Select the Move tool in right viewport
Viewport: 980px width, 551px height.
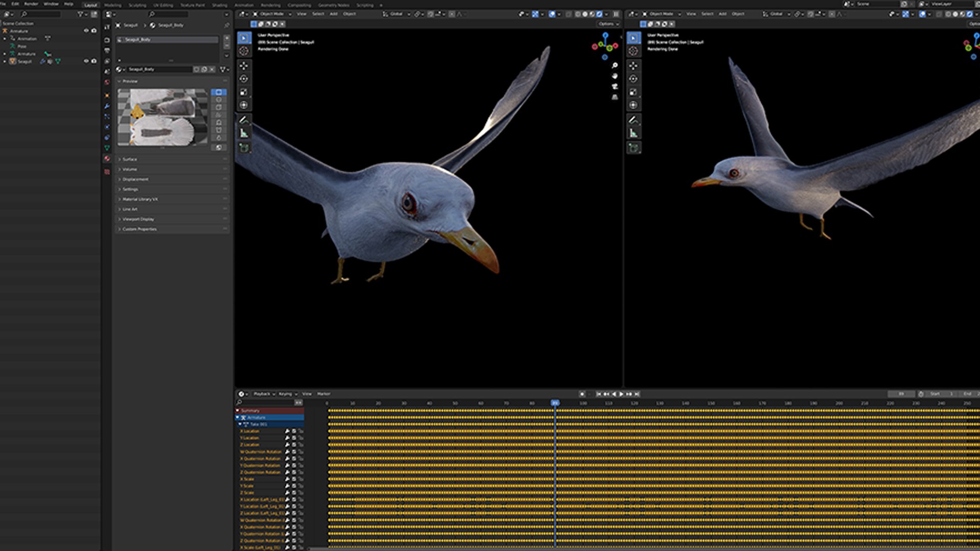[x=633, y=66]
